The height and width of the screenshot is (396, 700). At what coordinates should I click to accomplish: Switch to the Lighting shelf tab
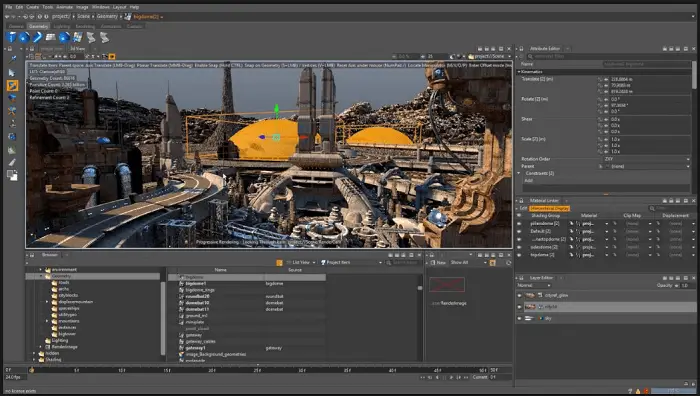click(x=62, y=26)
